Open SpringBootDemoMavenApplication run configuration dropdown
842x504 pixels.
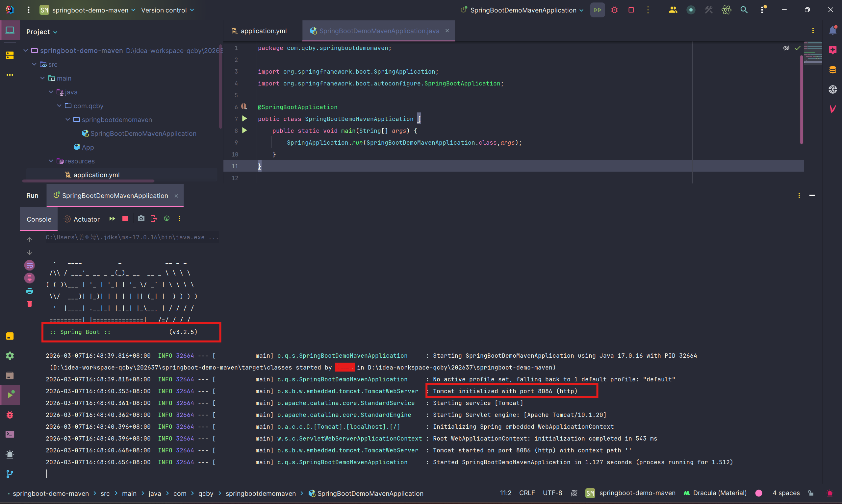pos(523,10)
